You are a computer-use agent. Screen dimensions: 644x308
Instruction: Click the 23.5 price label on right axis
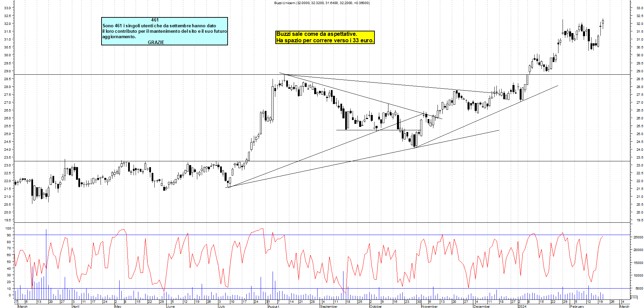[x=640, y=157]
